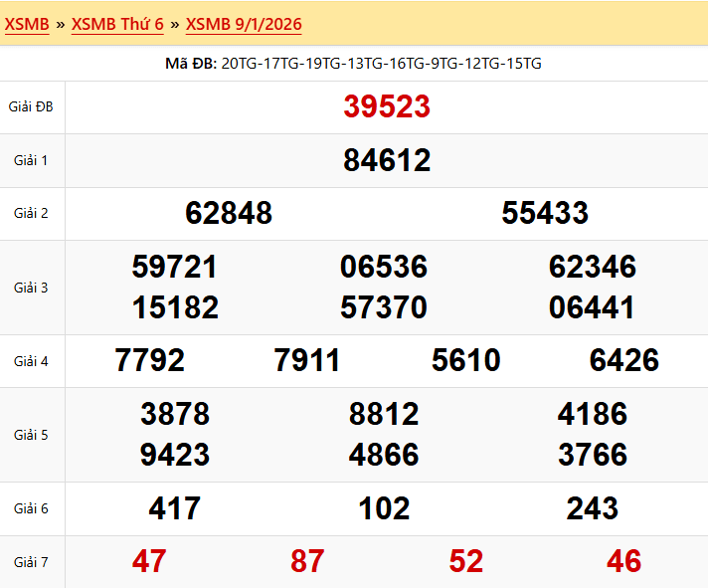Select third prize number 59721
This screenshot has width=708, height=588.
coord(175,267)
